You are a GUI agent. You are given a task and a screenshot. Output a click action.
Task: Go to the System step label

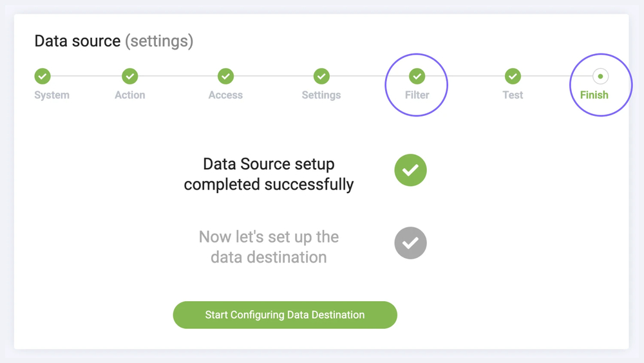(x=52, y=95)
